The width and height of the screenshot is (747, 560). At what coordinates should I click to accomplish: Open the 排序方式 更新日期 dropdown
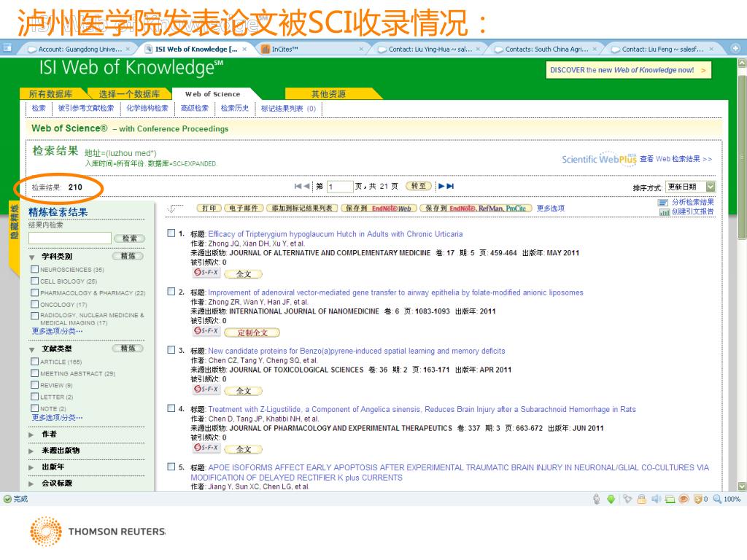pyautogui.click(x=691, y=187)
